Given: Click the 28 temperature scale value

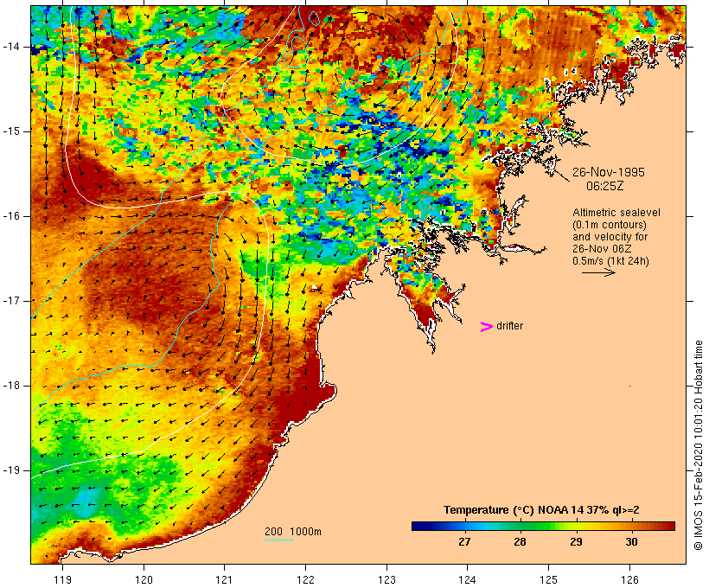Looking at the screenshot, I should click(520, 541).
